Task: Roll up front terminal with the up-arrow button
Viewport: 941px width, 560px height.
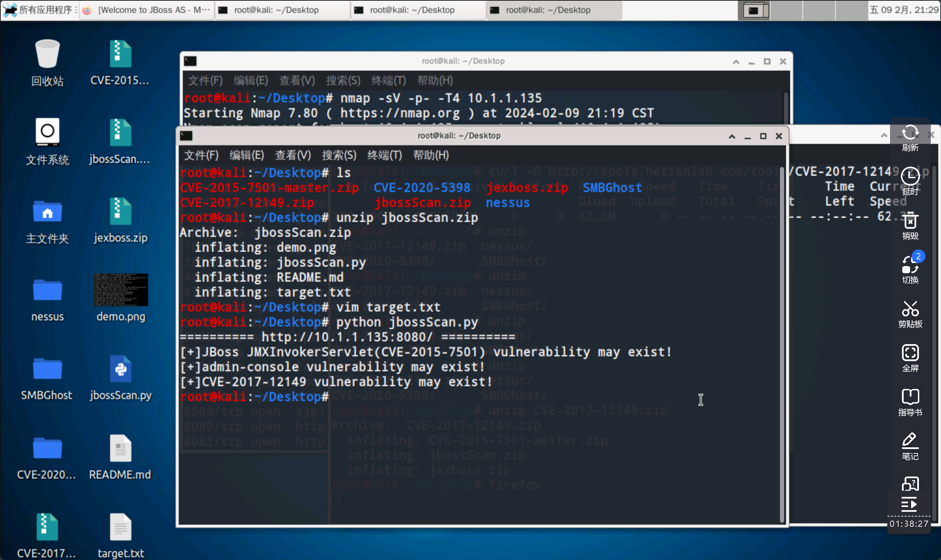Action: [x=732, y=136]
